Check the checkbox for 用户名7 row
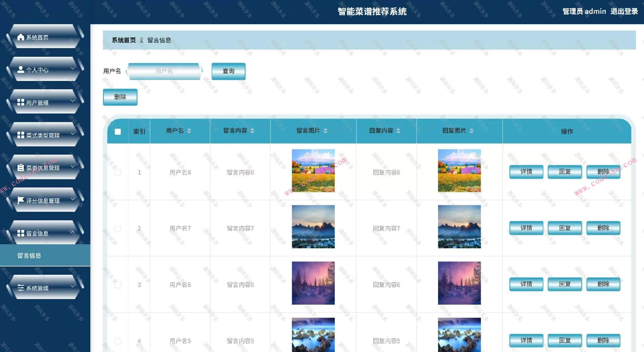The height and width of the screenshot is (352, 644). point(117,228)
